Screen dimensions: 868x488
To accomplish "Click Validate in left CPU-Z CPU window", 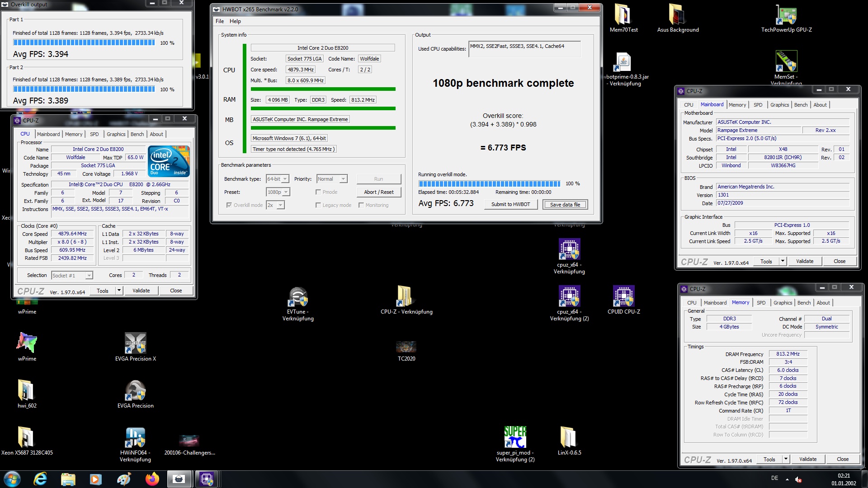I will 141,291.
